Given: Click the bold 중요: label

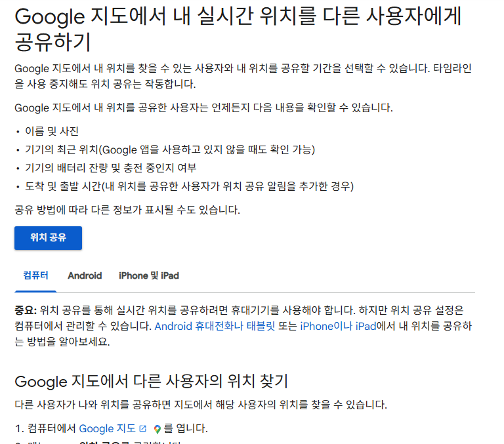Looking at the screenshot, I should point(26,310).
